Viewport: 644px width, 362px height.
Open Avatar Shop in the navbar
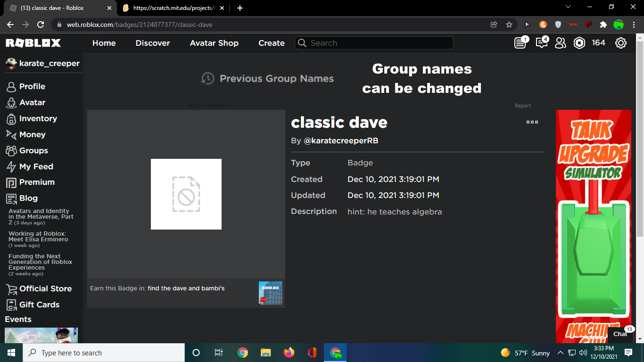coord(214,43)
